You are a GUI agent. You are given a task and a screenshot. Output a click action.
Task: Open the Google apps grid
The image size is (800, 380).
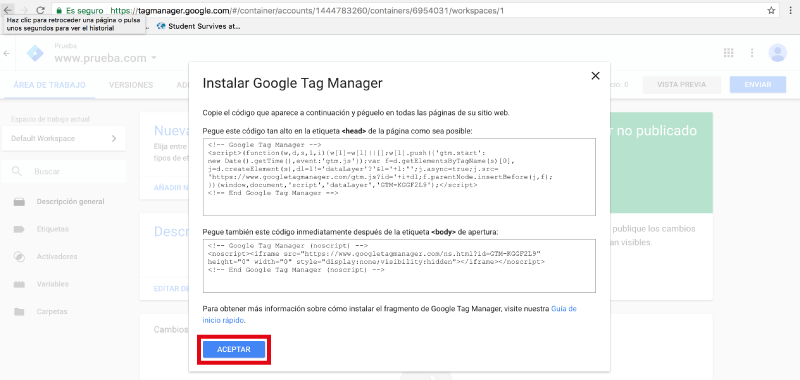729,53
